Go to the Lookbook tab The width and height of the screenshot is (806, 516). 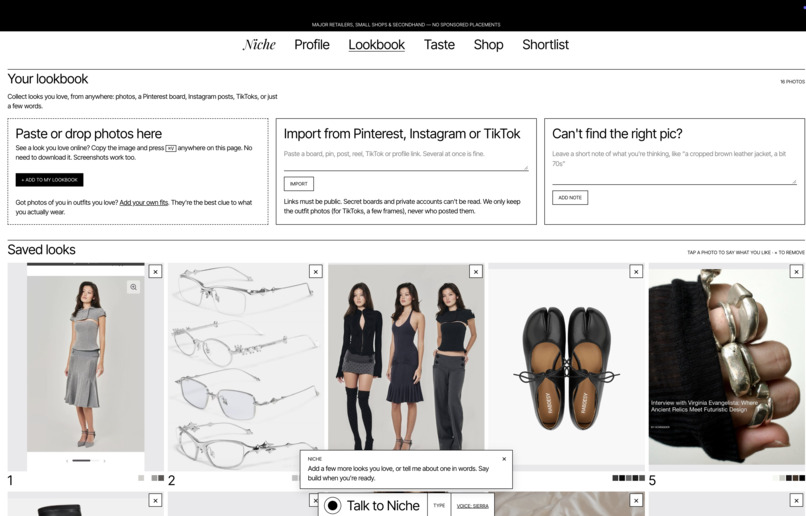point(376,45)
